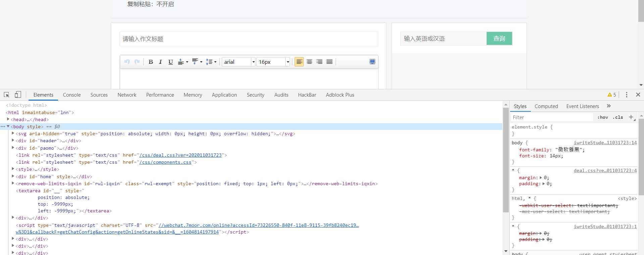Expand the div id home node
644x255 pixels.
(x=13, y=176)
